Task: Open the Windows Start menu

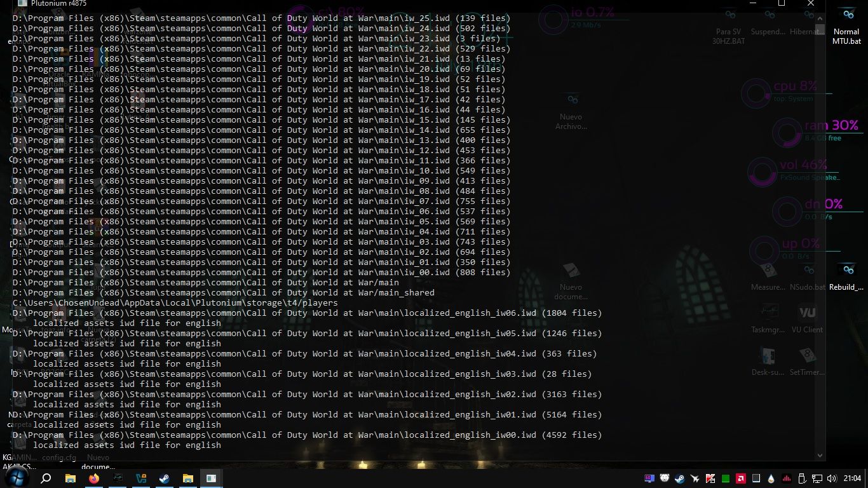Action: tap(17, 478)
